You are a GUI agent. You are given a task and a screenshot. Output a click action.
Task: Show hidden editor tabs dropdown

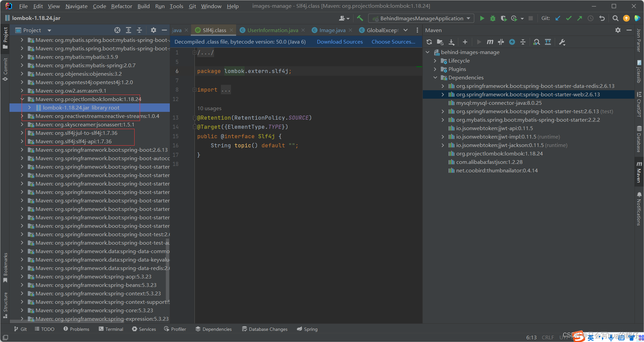pyautogui.click(x=406, y=30)
